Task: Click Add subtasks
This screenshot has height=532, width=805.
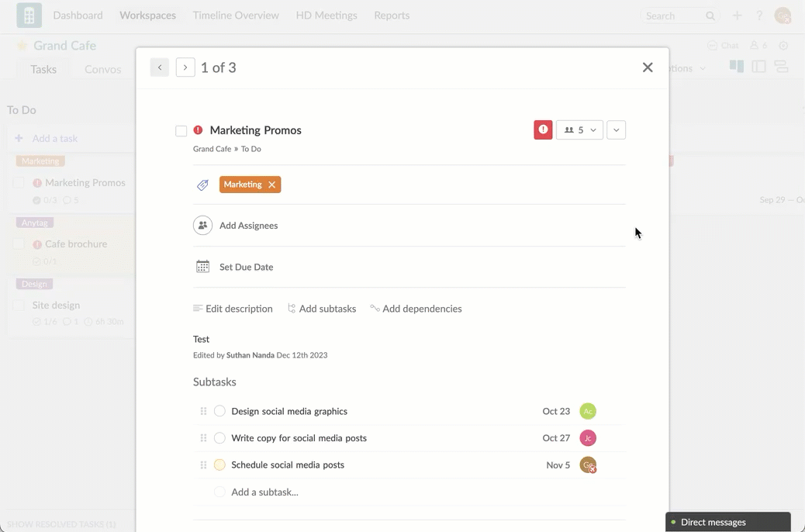Action: [322, 309]
